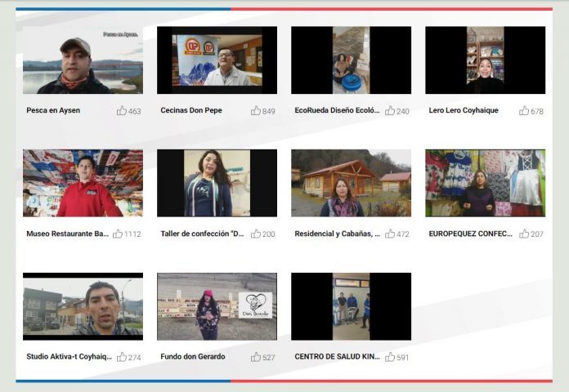The width and height of the screenshot is (569, 392).
Task: Like the CENTRO DE SALUD KIN... video
Action: pos(390,357)
